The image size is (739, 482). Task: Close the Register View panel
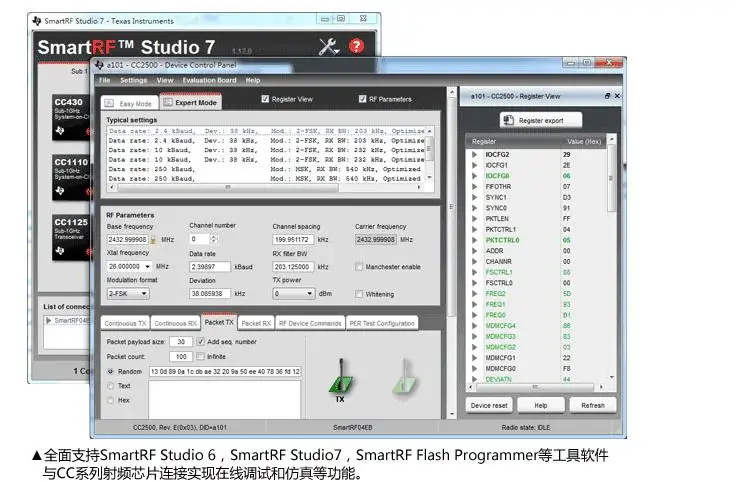tap(617, 96)
